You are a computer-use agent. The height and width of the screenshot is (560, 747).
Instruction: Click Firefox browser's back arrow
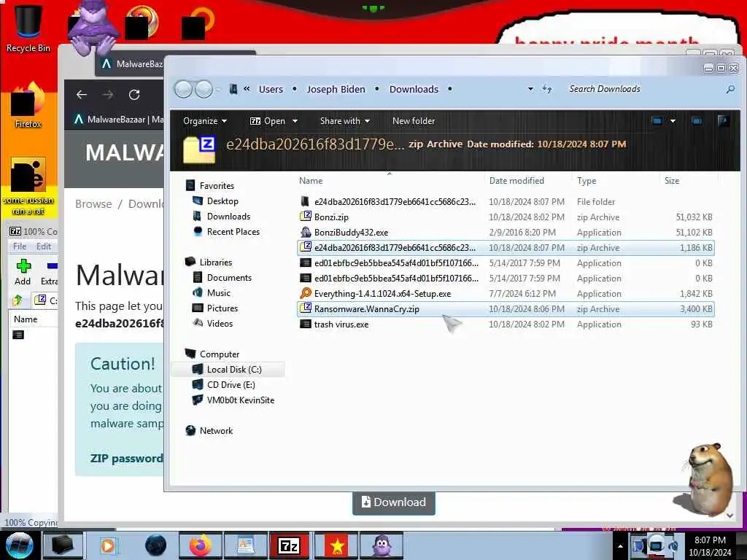82,95
